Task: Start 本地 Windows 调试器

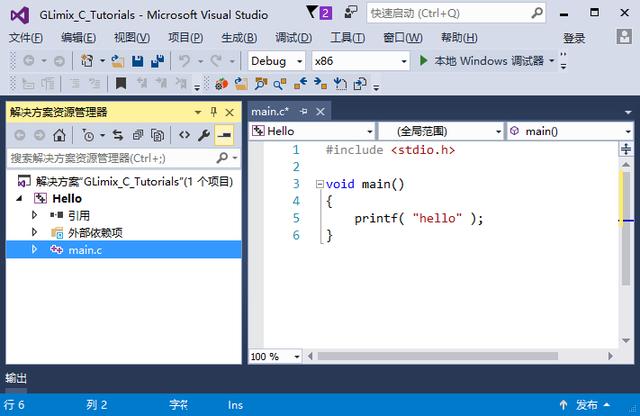Action: coord(482,61)
